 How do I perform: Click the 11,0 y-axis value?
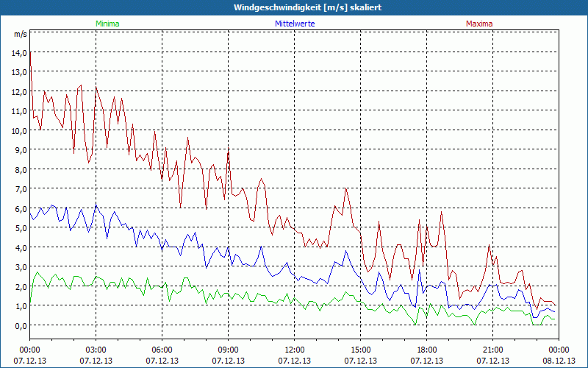click(x=19, y=112)
